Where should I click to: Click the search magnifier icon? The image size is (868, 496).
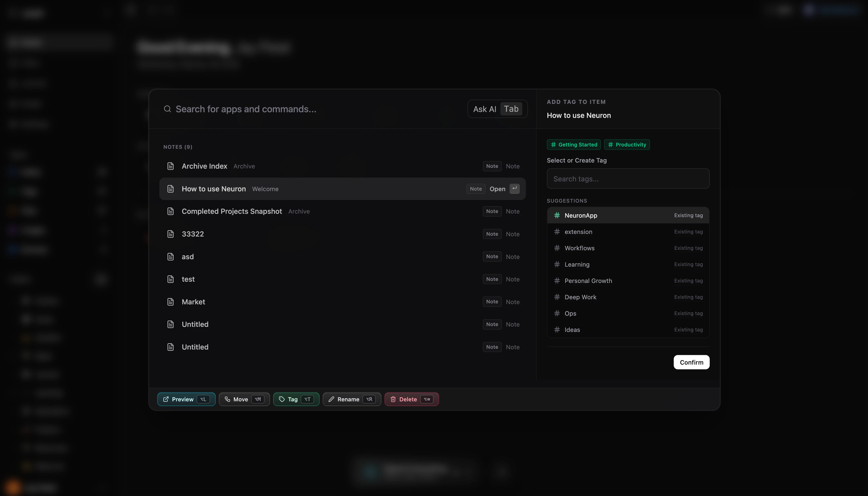tap(167, 109)
